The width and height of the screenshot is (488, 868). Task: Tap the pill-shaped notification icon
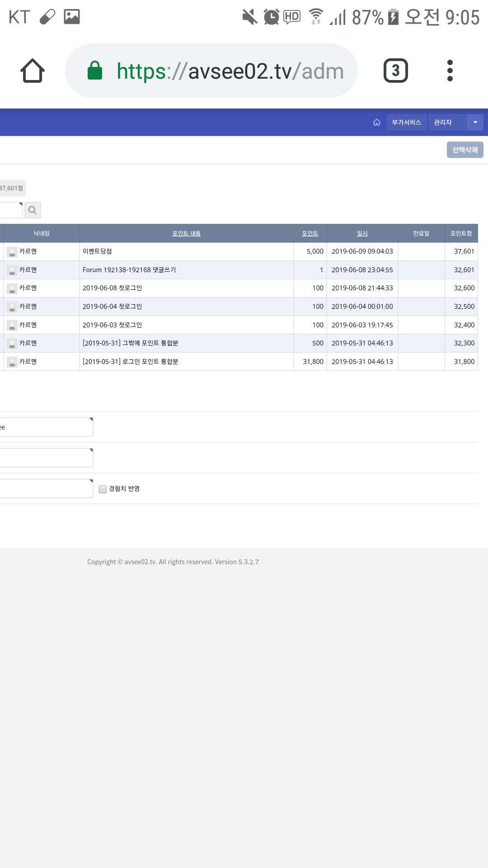(x=47, y=17)
